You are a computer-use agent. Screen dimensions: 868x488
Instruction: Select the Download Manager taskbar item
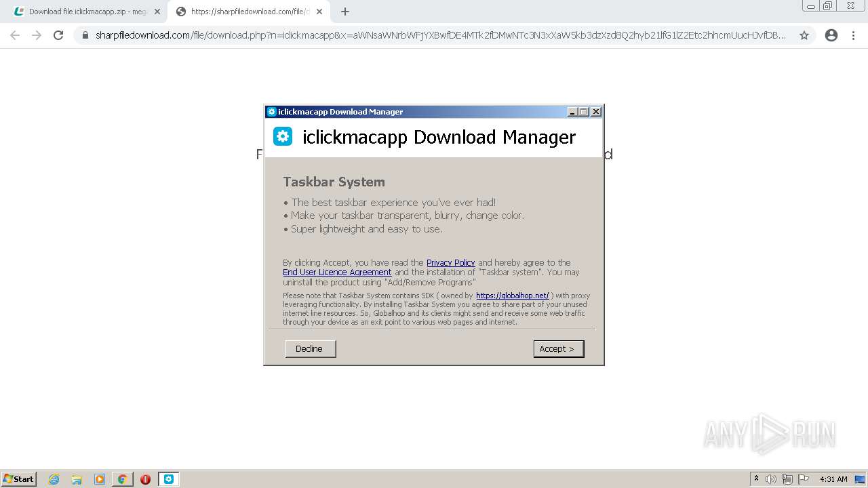(x=169, y=479)
